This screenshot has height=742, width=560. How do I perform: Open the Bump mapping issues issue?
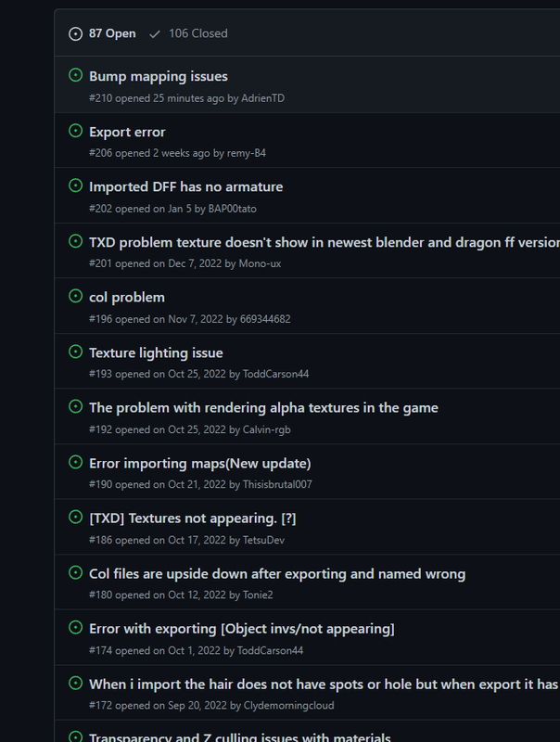(158, 76)
